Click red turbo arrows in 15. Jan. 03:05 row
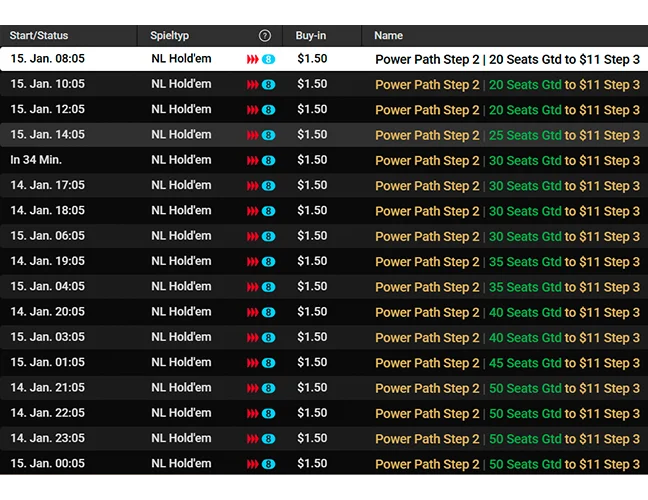This screenshot has height=500, width=648. point(253,338)
